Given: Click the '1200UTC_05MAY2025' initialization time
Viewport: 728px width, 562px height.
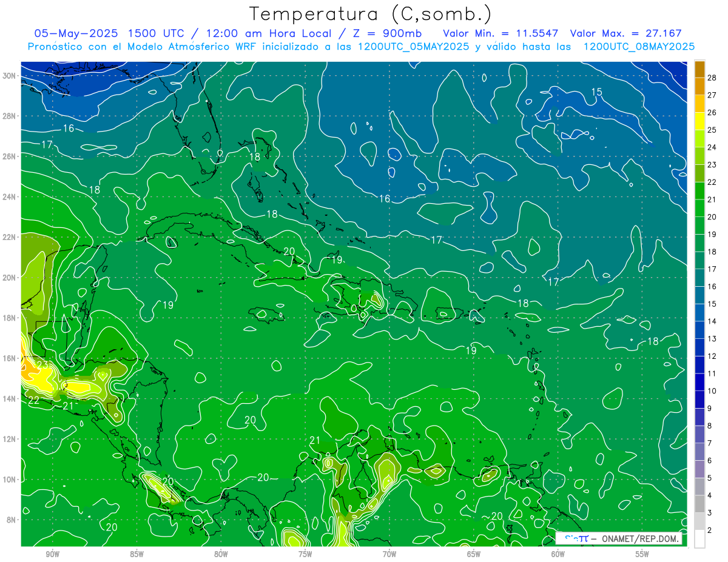Looking at the screenshot, I should 413,47.
